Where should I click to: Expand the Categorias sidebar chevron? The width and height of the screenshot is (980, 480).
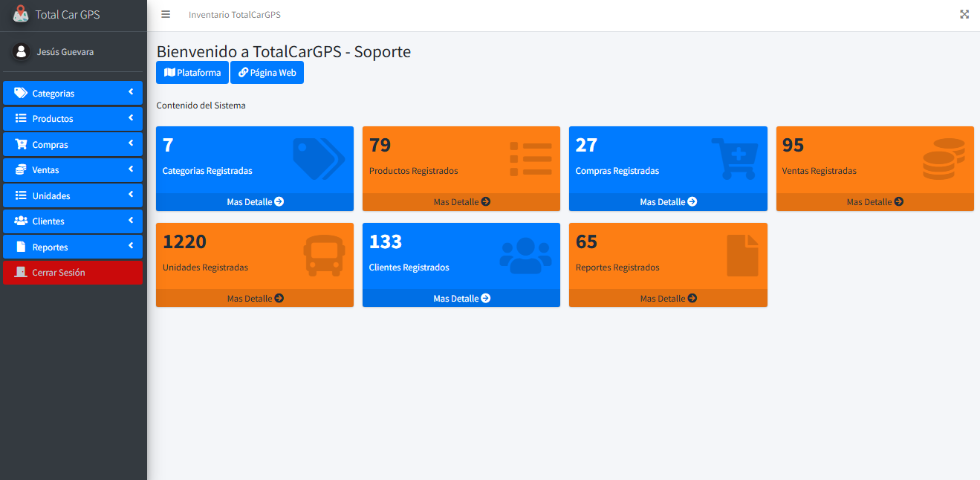point(131,92)
